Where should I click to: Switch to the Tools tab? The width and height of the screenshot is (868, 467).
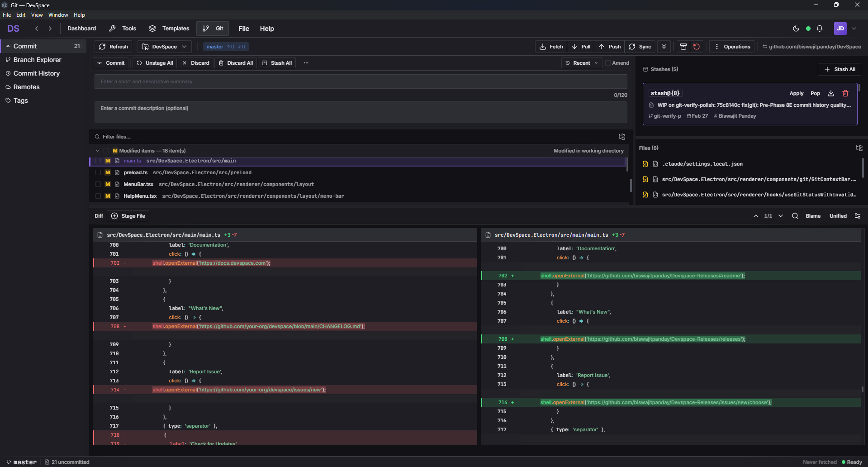[x=123, y=29]
